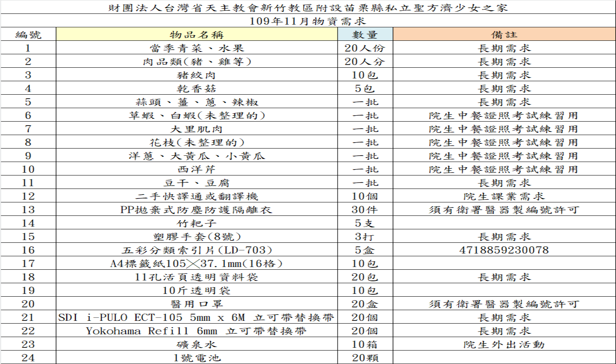Viewport: 616px width, 364px height.
Task: Select the cell 醫用口罩
Action: (197, 304)
